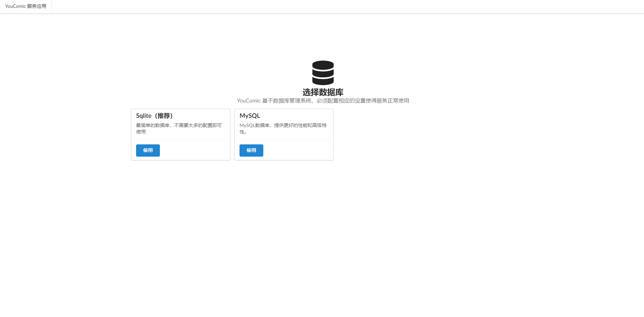Click the 必须配置相应的设置 part of the subtitle

tap(341, 101)
